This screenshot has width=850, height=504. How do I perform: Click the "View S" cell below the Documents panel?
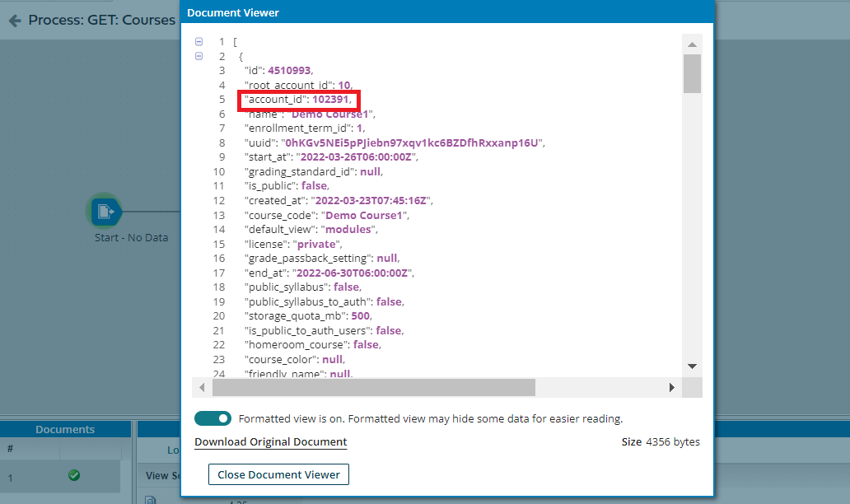(x=164, y=475)
